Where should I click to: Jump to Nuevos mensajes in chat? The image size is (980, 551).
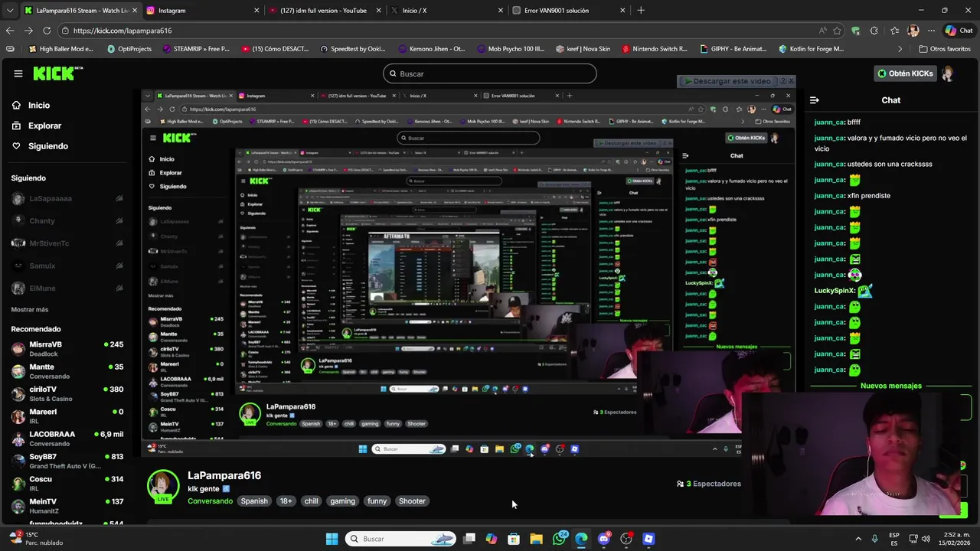pyautogui.click(x=891, y=386)
